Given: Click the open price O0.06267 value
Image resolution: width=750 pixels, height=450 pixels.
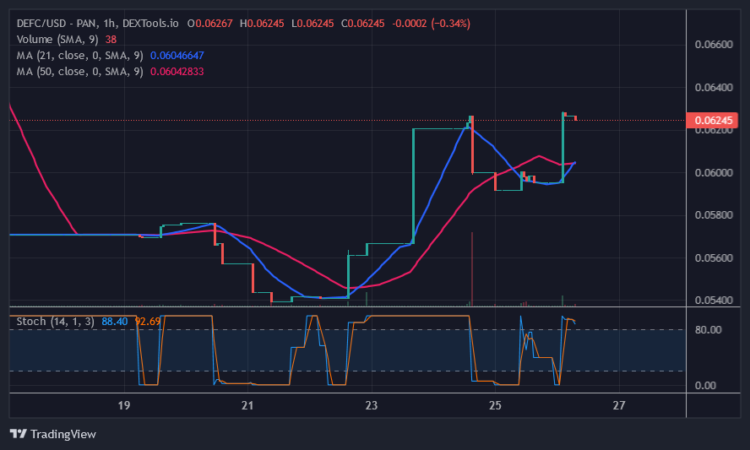Looking at the screenshot, I should (x=210, y=23).
